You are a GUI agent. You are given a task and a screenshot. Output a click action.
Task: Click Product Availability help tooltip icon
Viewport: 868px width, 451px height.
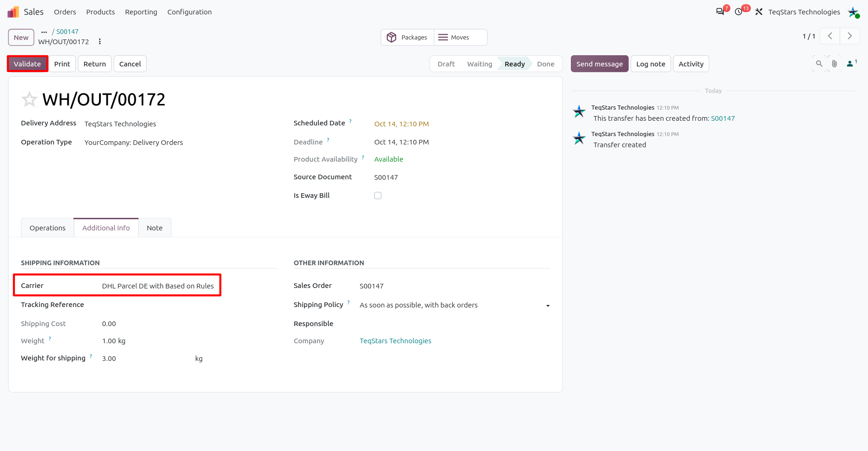(x=363, y=157)
